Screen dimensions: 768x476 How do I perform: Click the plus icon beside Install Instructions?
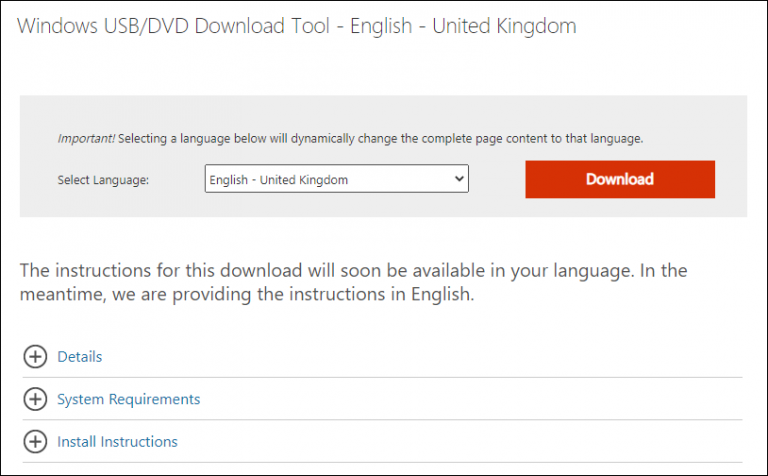[35, 441]
